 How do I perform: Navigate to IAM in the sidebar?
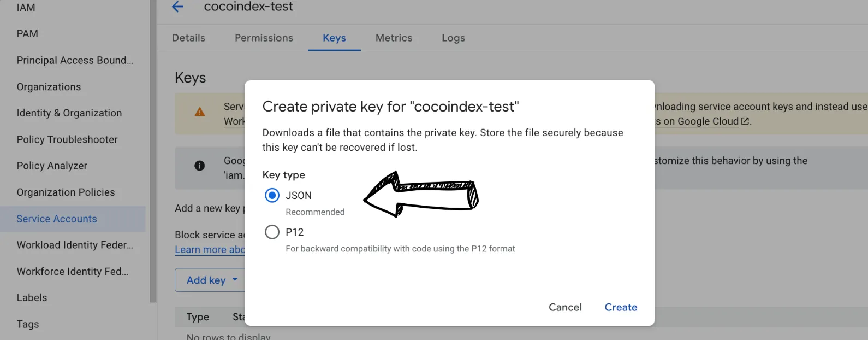coord(25,7)
